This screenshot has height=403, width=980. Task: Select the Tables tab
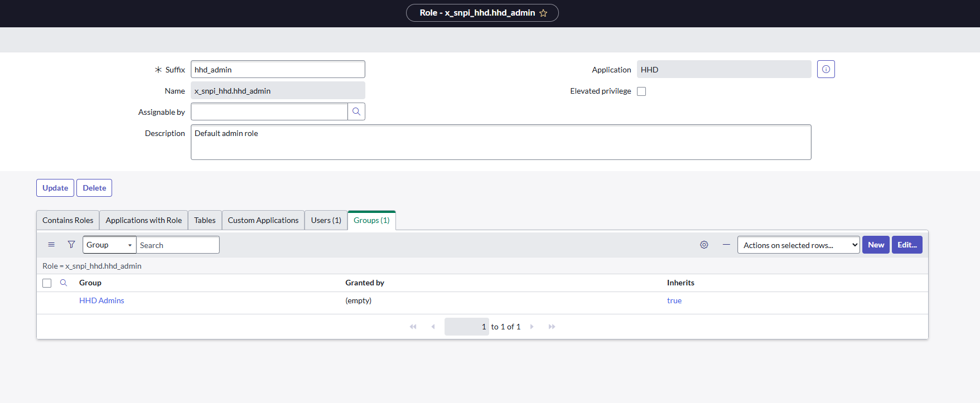[205, 220]
